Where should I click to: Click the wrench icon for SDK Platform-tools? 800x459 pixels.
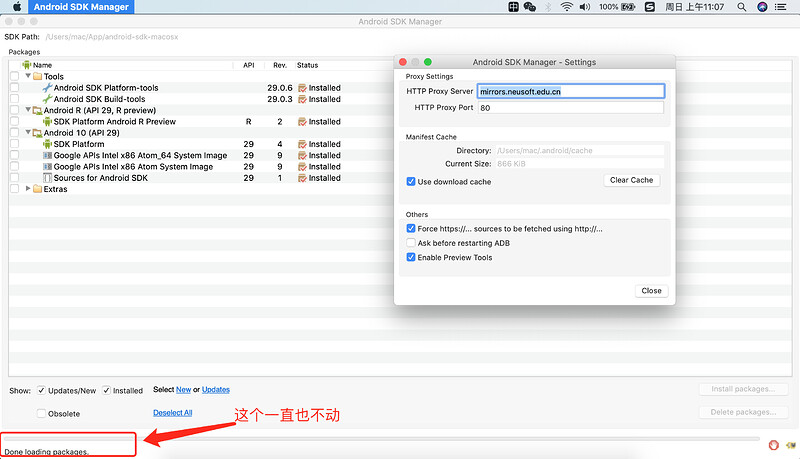[47, 88]
